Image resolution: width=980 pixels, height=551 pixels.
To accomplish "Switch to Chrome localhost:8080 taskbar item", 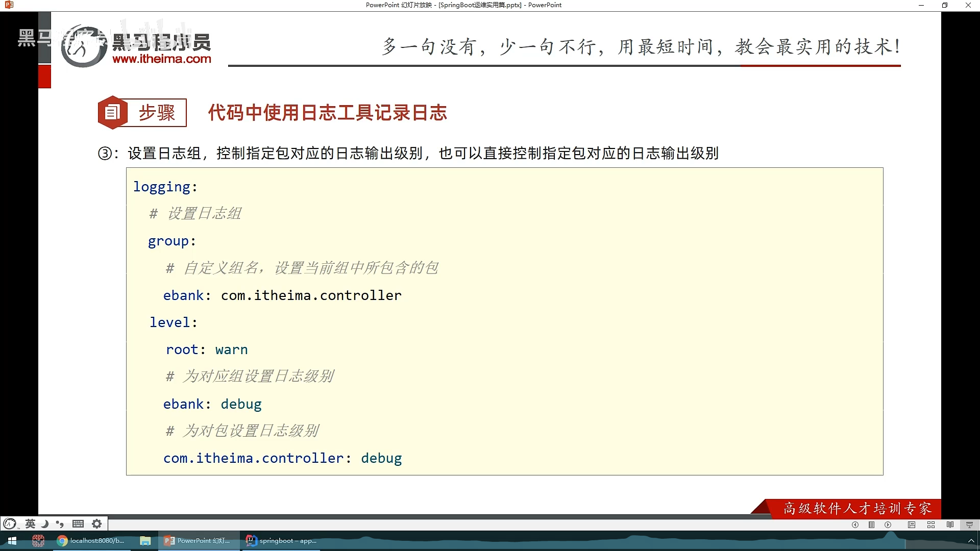I will point(91,541).
